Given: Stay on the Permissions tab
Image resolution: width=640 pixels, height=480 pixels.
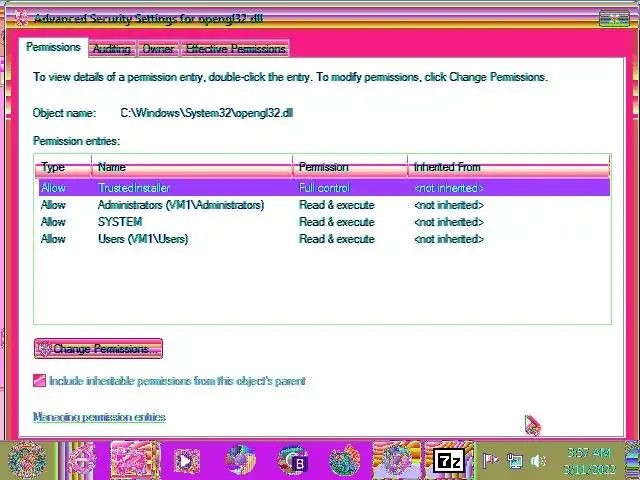Looking at the screenshot, I should (53, 47).
